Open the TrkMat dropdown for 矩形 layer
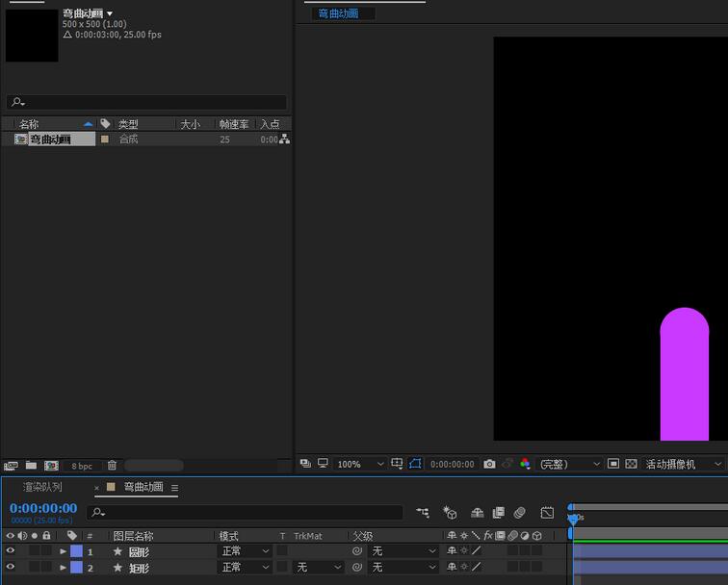Image resolution: width=728 pixels, height=585 pixels. click(x=318, y=568)
